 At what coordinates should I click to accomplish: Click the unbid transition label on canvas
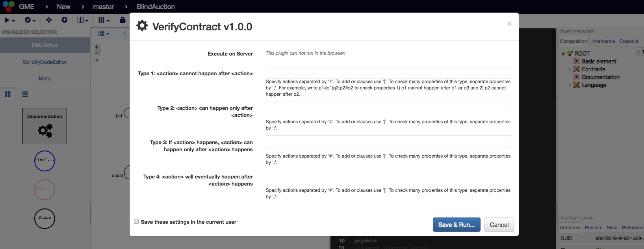[117, 175]
